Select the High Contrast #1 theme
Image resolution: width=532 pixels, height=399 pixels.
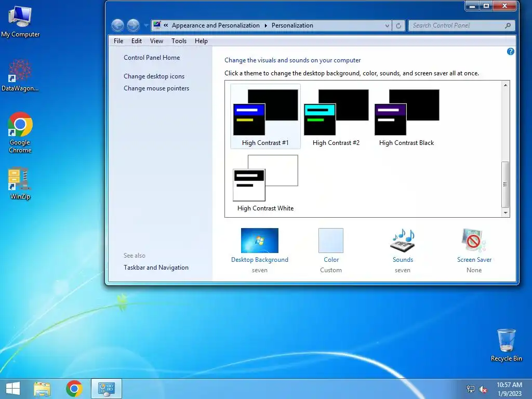point(265,116)
